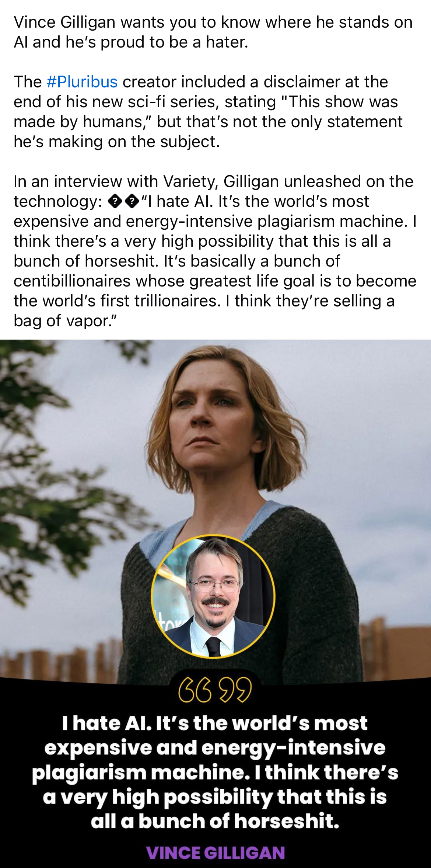Open the #Pluribus hashtag link
Viewport: 431px width, 868px height.
(82, 82)
